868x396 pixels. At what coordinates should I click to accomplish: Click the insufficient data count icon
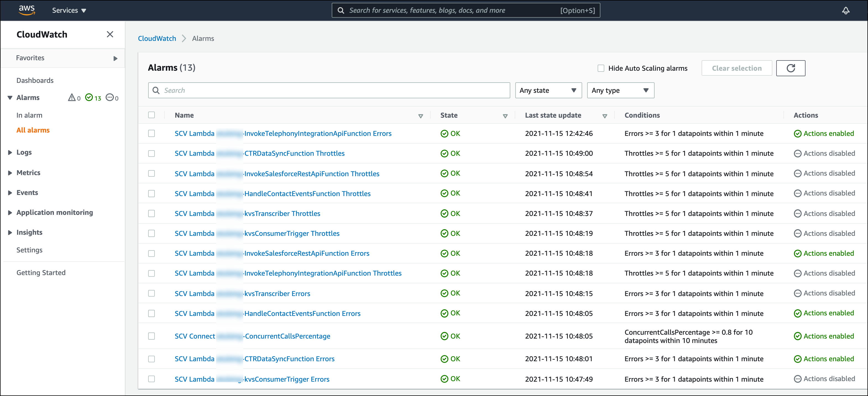click(x=109, y=98)
